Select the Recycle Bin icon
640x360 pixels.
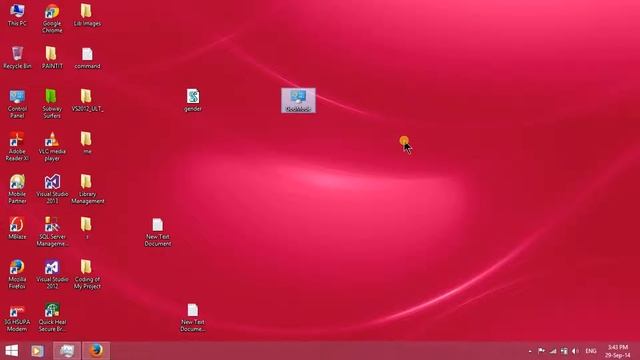17,58
